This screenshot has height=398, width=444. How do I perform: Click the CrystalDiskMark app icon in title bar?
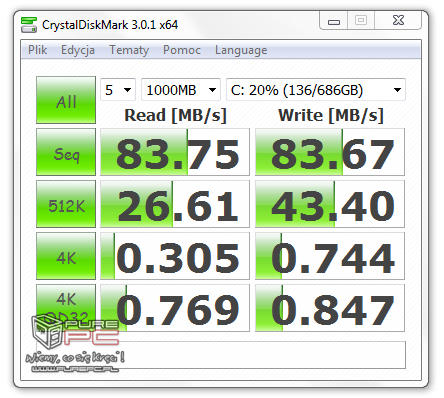click(x=29, y=25)
